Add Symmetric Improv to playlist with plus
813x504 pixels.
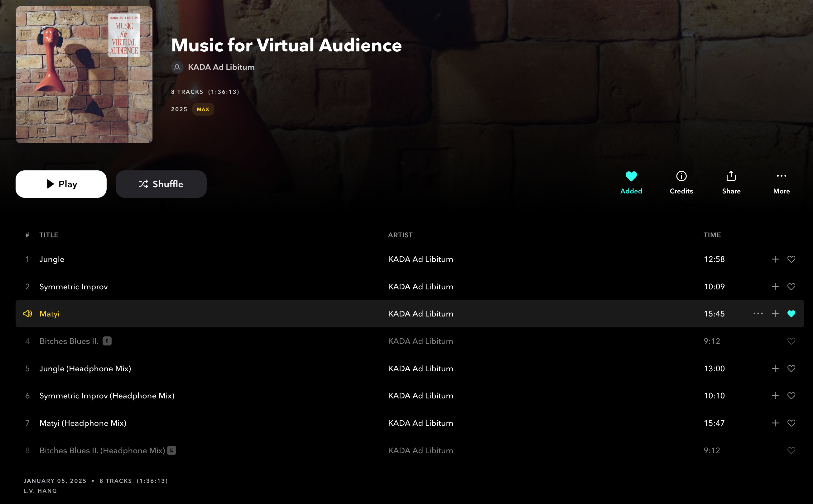[775, 286]
